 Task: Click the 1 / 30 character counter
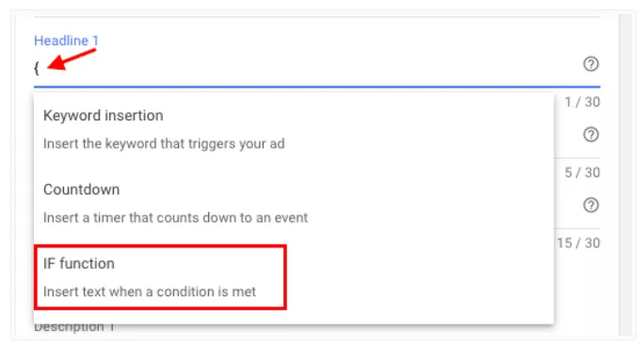pyautogui.click(x=582, y=102)
